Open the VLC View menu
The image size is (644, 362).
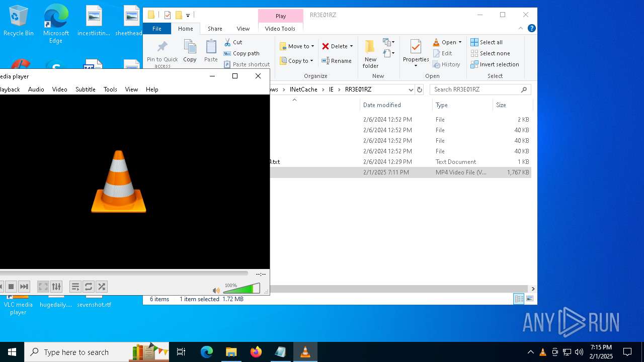[x=131, y=89]
